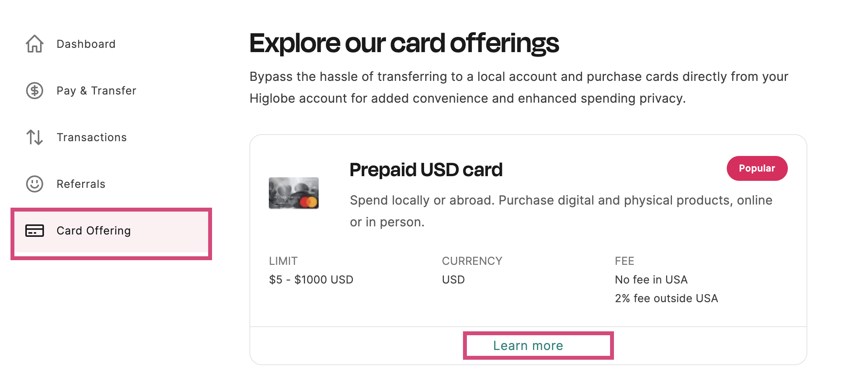Open the Transactions page
The width and height of the screenshot is (868, 378).
click(x=91, y=137)
